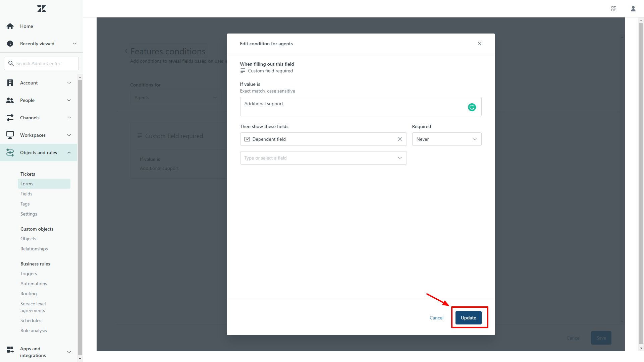Click the refresh icon in value field
Screen dimensions: 644x362
[x=472, y=107]
